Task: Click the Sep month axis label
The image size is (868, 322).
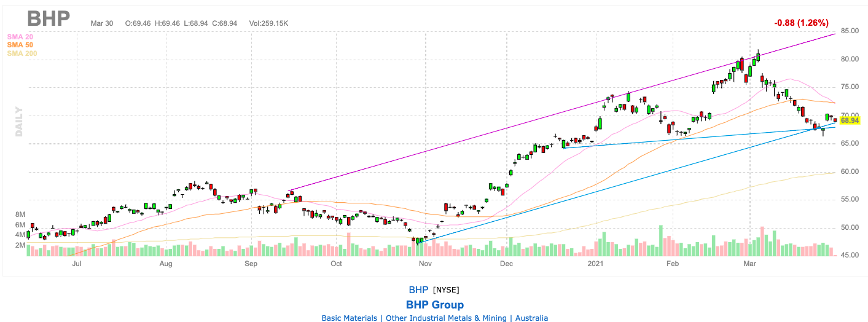Action: pyautogui.click(x=251, y=264)
